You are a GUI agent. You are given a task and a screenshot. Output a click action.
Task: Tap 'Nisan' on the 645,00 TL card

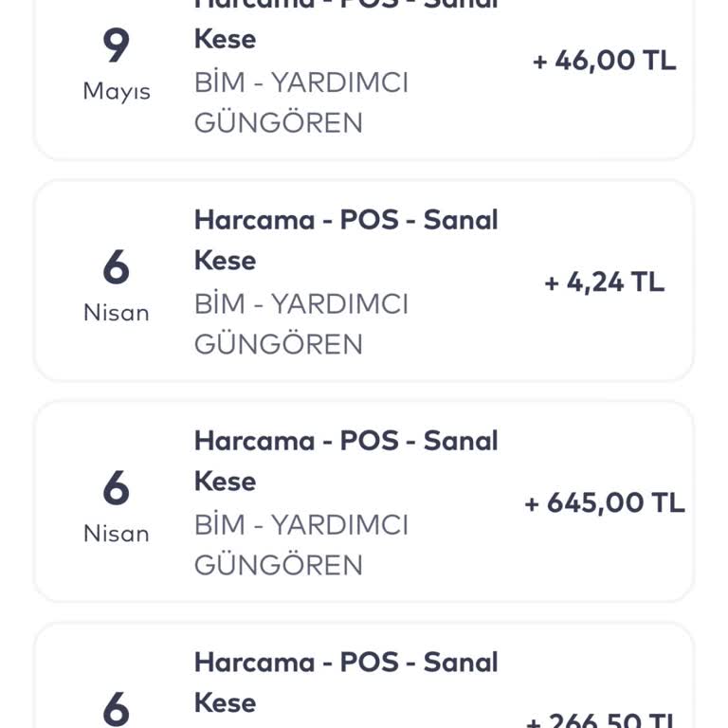point(116,534)
